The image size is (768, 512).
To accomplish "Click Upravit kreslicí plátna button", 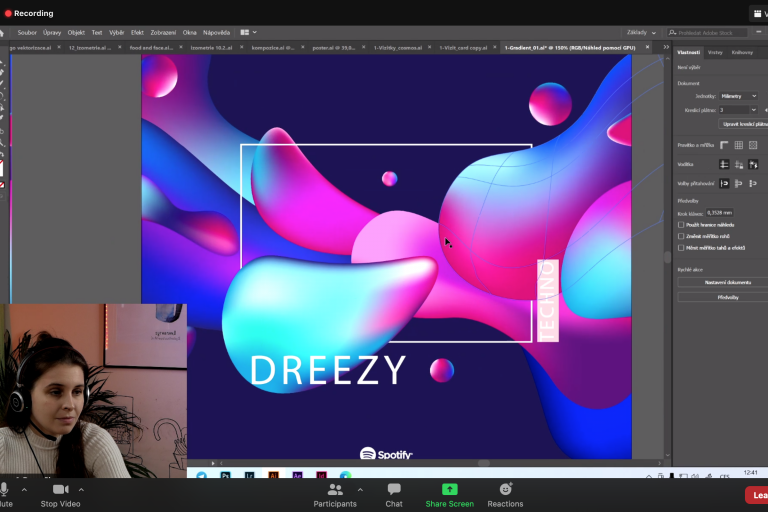I will pos(742,123).
